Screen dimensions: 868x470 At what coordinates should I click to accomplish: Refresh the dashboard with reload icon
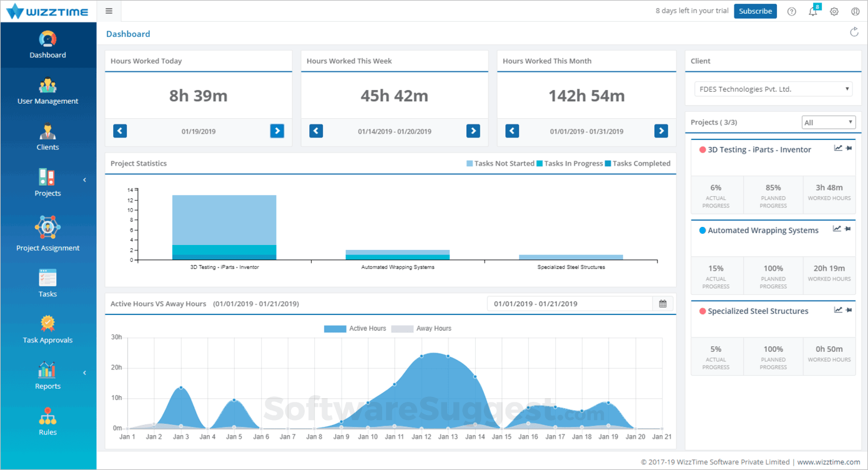854,32
